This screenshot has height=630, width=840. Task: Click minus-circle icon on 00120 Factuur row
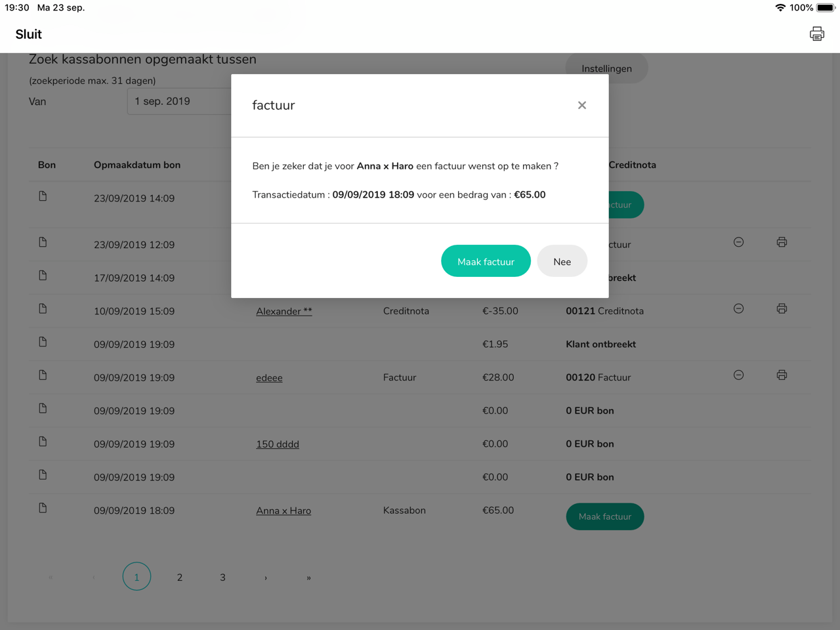click(x=738, y=375)
